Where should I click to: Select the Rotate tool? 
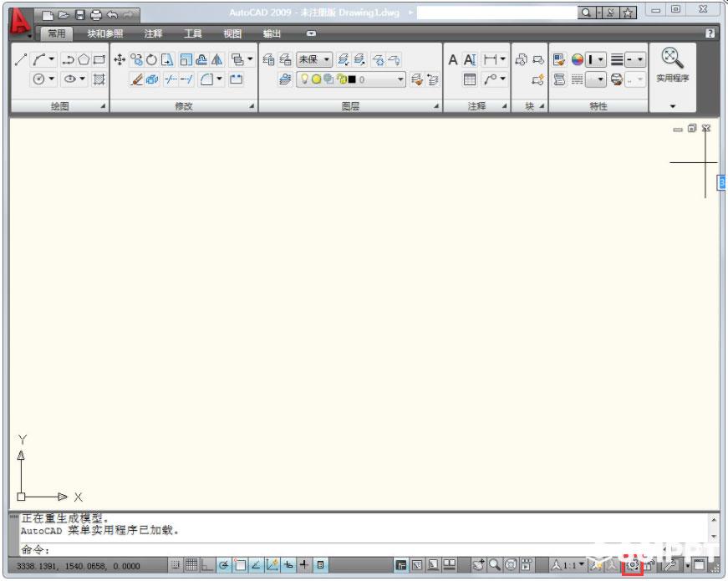pyautogui.click(x=151, y=59)
